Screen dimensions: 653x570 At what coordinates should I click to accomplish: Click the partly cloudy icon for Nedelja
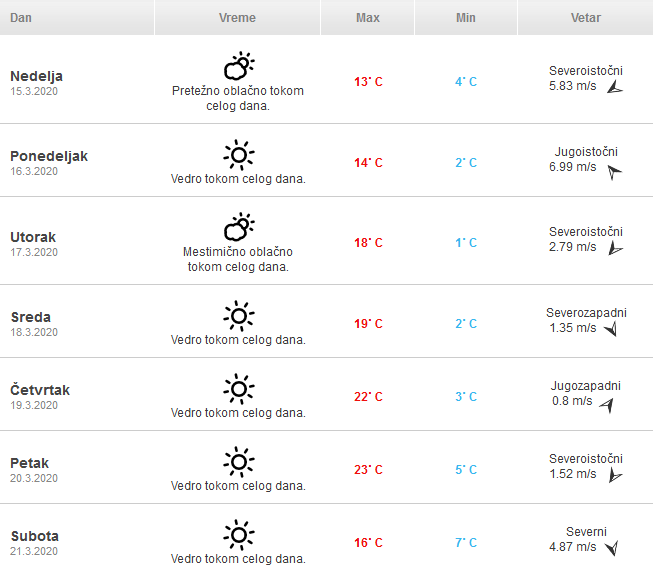tap(238, 68)
